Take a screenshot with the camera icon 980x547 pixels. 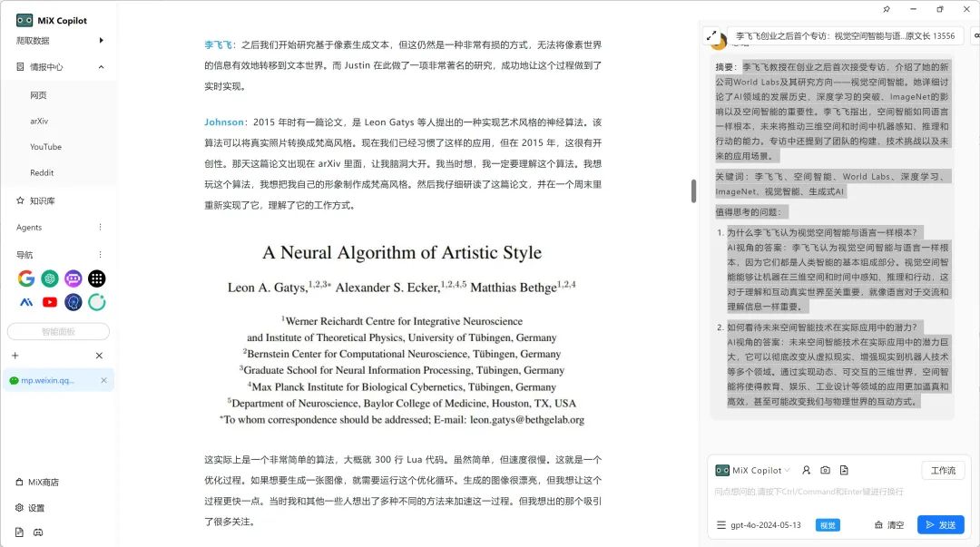click(x=825, y=470)
